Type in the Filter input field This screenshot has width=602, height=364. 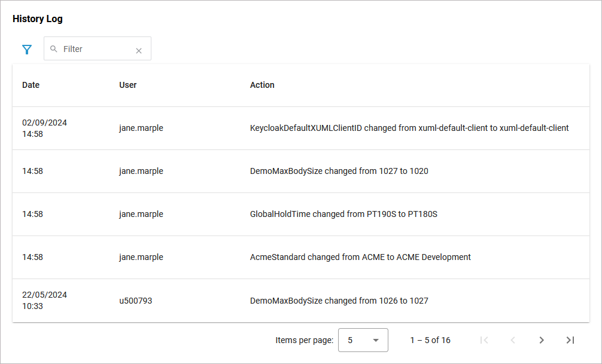96,49
